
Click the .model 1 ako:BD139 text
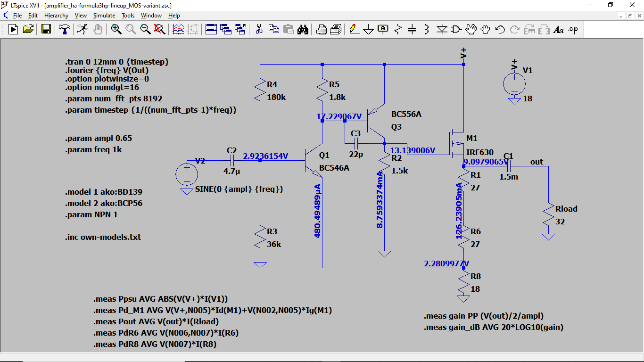[x=104, y=192]
